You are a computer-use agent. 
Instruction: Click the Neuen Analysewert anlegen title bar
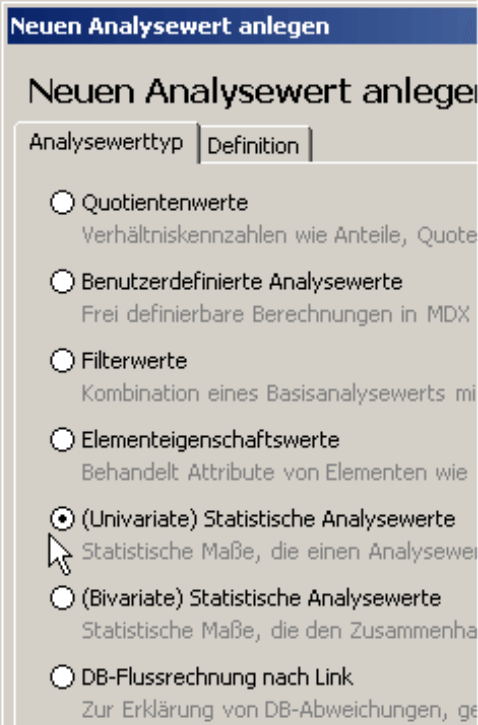tap(242, 26)
